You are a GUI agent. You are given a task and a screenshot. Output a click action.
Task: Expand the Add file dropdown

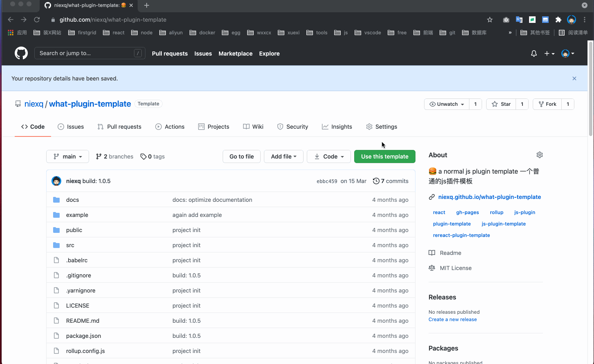click(x=284, y=156)
